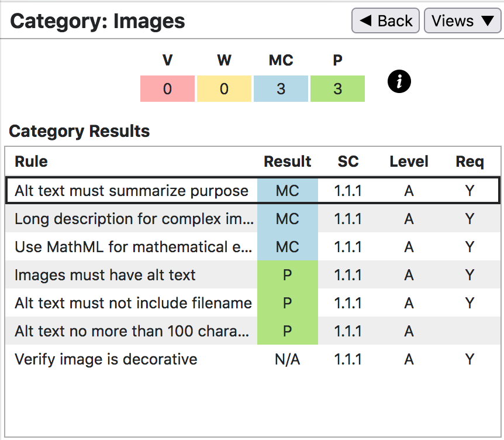Sort by the Result column header
Image resolution: width=504 pixels, height=440 pixels.
[287, 161]
